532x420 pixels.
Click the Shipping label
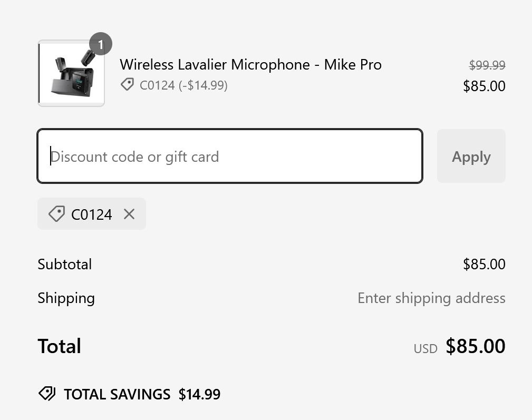(66, 298)
